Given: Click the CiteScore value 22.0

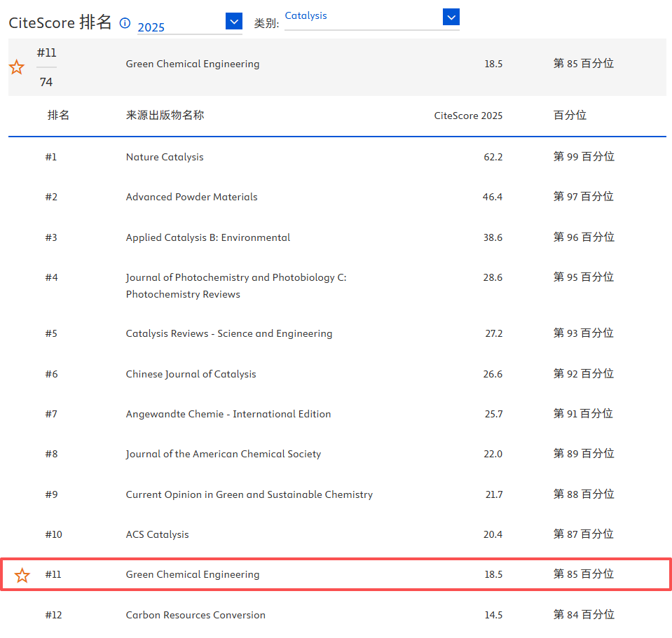Looking at the screenshot, I should [x=493, y=454].
